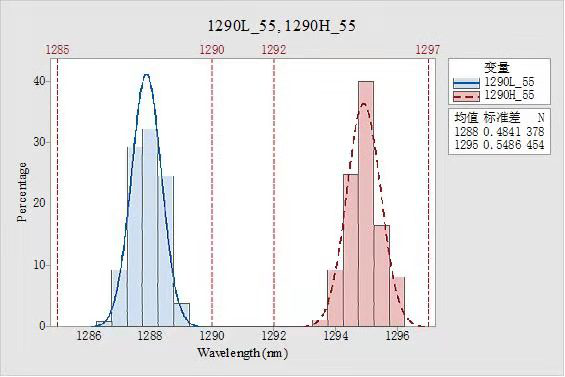Select the red dashed 1290H_55 legend swatch

[466, 97]
